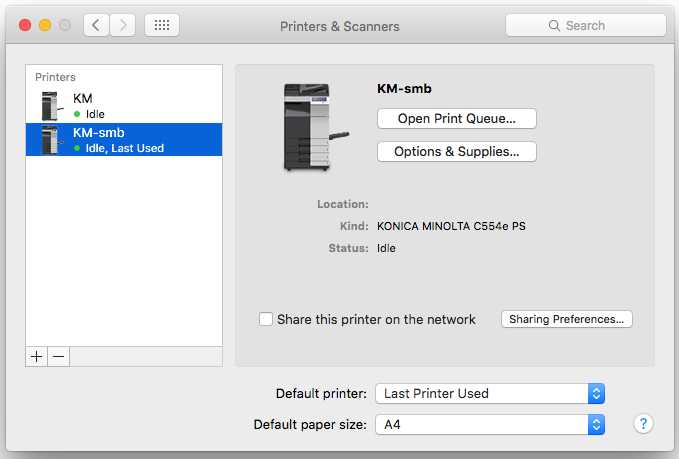This screenshot has height=459, width=679.
Task: Close the Printers & Scanners window
Action: click(x=25, y=25)
